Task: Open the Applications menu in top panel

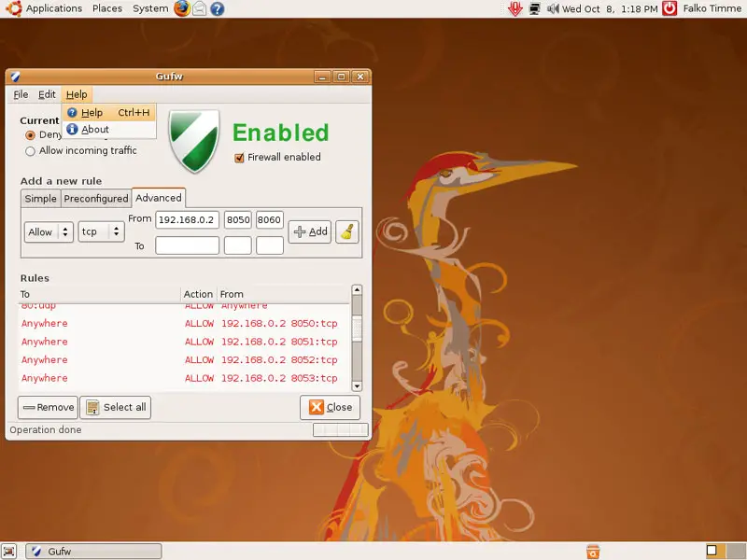Action: (x=54, y=8)
